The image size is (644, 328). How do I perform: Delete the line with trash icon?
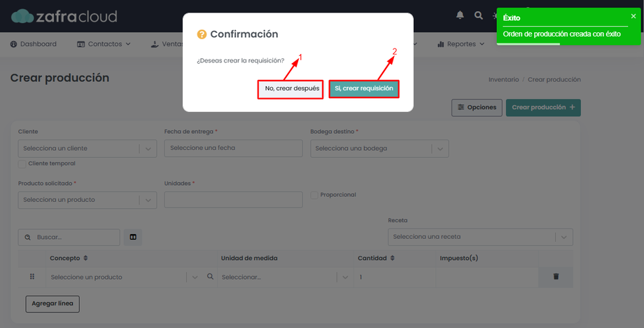[556, 277]
